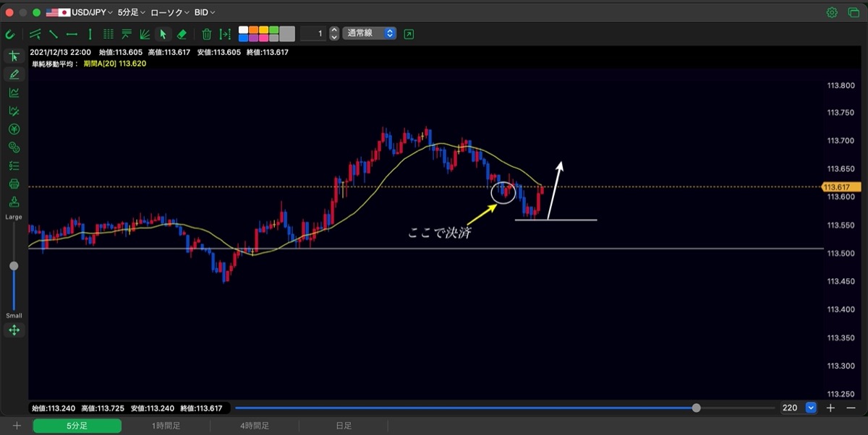Select the vertical line drawing tool
This screenshot has height=435, width=868.
[x=90, y=34]
